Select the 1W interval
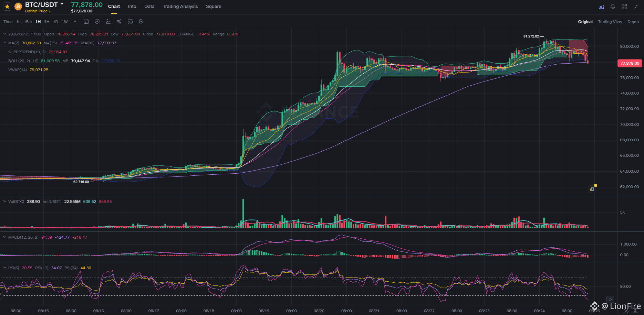 click(x=65, y=22)
